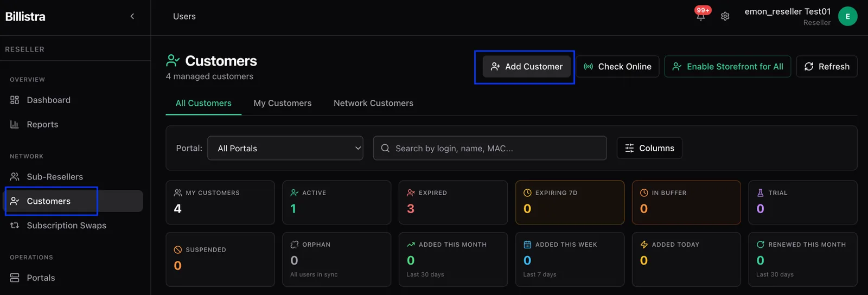The image size is (868, 295).
Task: Switch to the Network Customers tab
Action: pyautogui.click(x=373, y=103)
